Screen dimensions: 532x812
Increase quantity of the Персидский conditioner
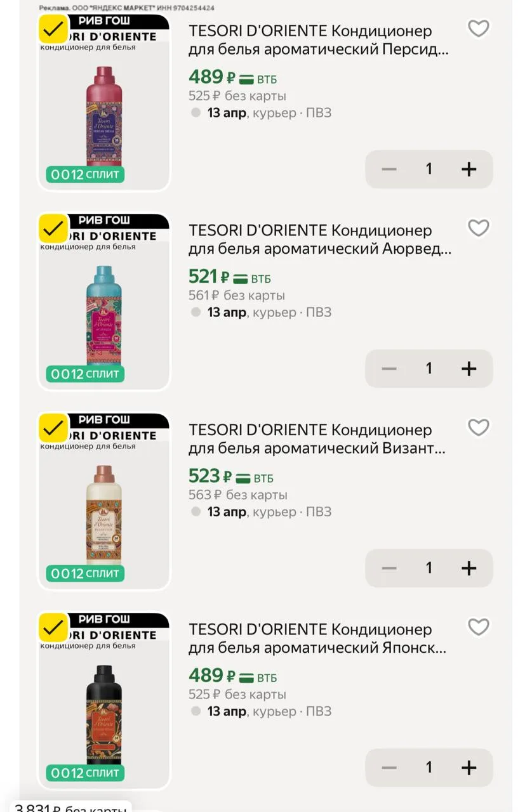[469, 169]
